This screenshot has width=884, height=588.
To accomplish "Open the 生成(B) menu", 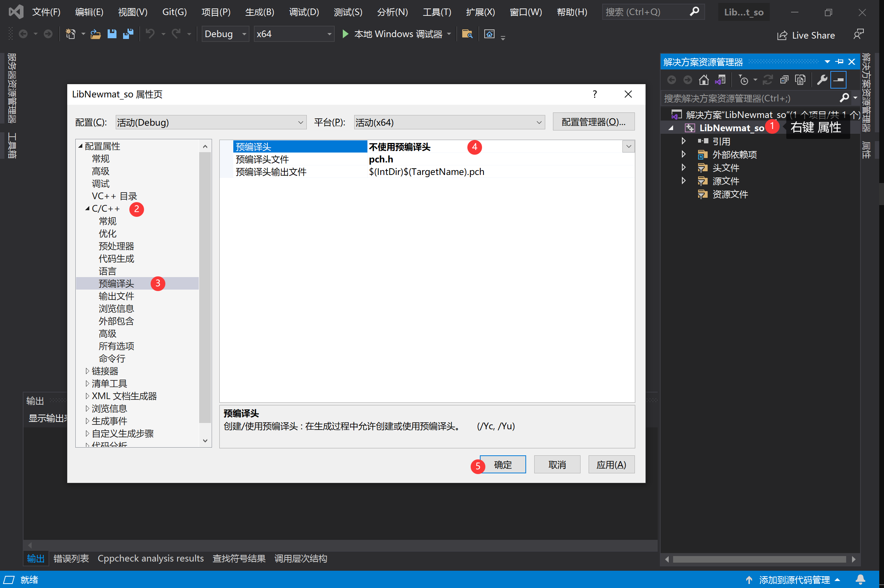I will coord(259,12).
